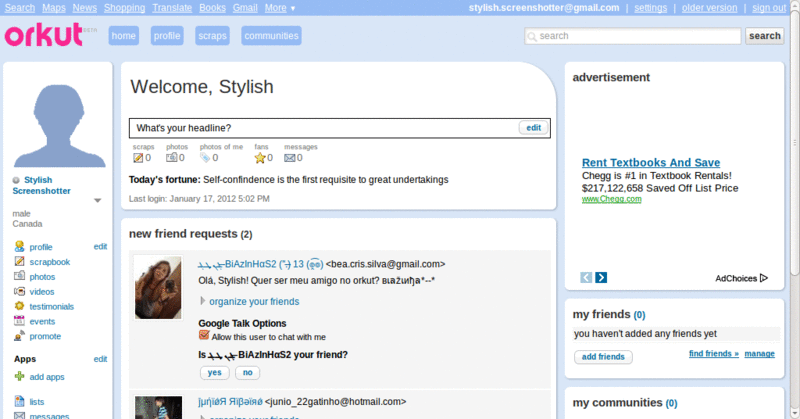Open Gmail link in top bar
This screenshot has width=800, height=419.
click(245, 8)
